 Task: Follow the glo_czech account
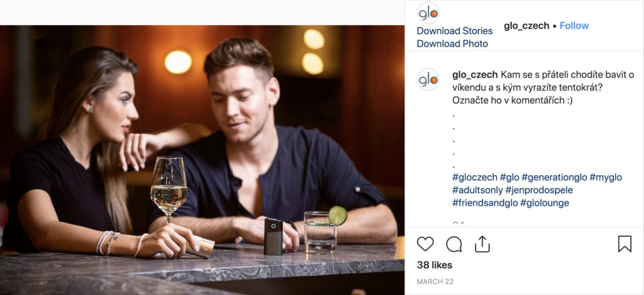coord(574,25)
